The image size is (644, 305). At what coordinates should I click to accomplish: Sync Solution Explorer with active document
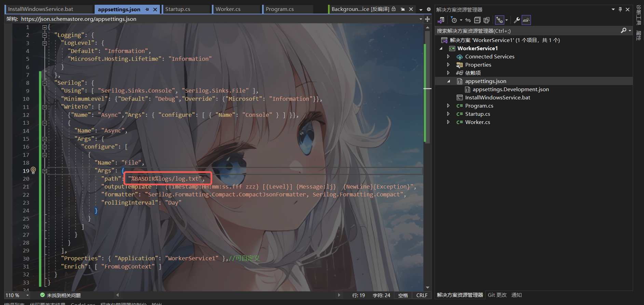468,20
